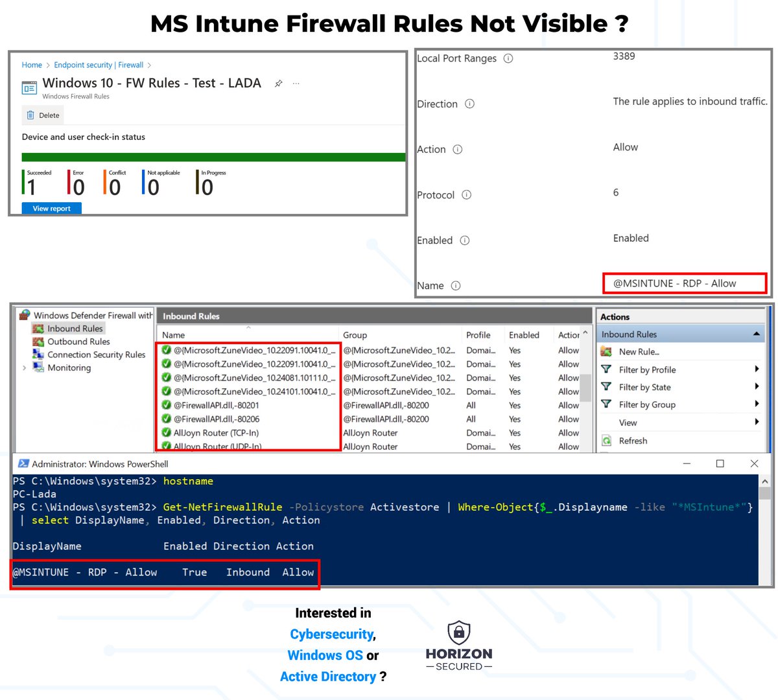Click the Horizon Secured padlock logo
Viewport: 778px width, 700px height.
[x=458, y=633]
